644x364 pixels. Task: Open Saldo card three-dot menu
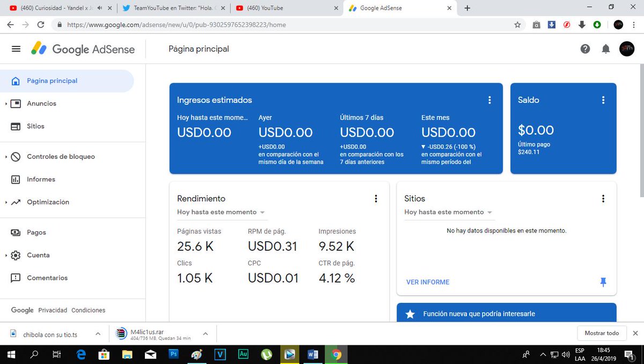pos(603,100)
